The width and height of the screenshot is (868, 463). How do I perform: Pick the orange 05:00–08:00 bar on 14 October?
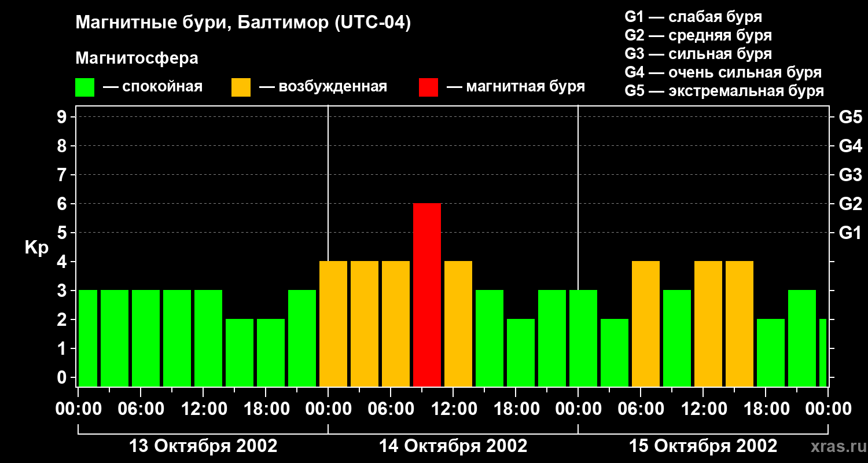[396, 324]
